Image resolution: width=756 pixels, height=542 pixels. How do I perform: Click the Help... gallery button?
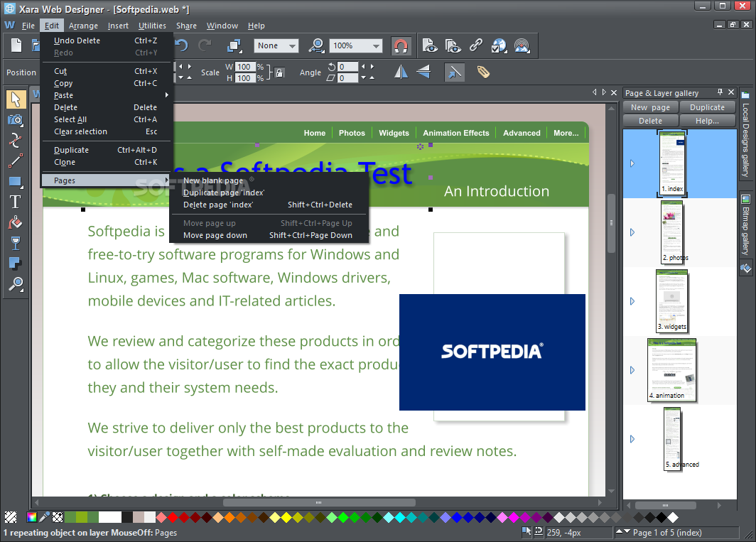click(707, 121)
